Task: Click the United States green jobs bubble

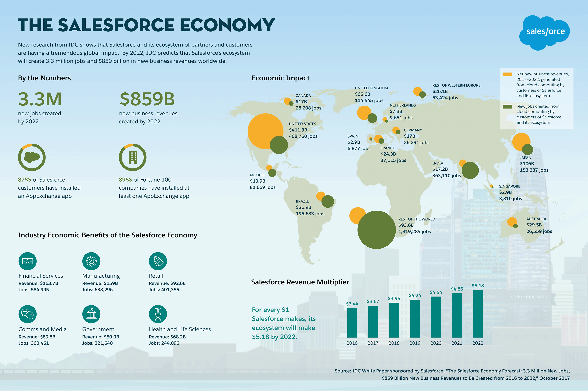Action: 279,145
